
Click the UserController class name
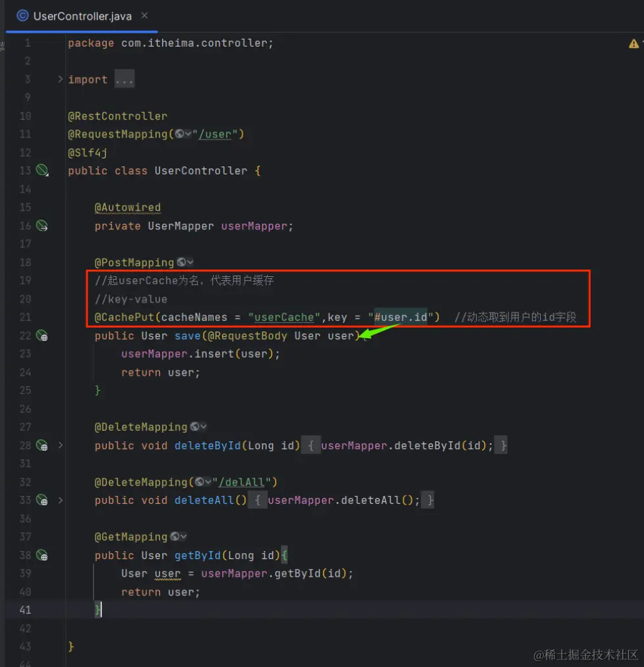click(x=201, y=171)
